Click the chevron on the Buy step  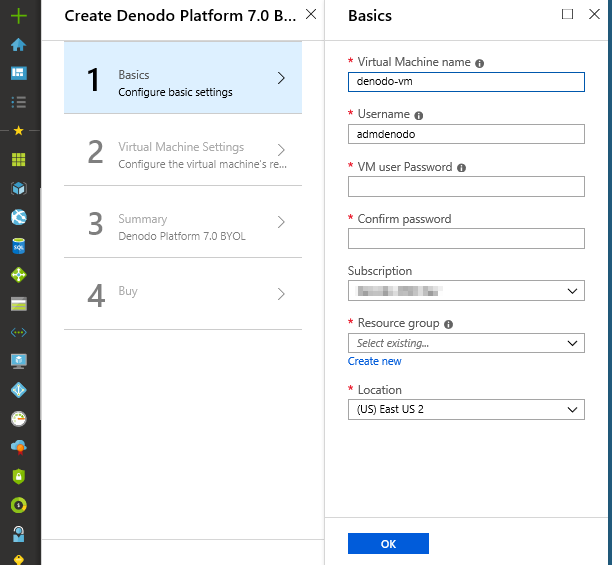pos(281,294)
